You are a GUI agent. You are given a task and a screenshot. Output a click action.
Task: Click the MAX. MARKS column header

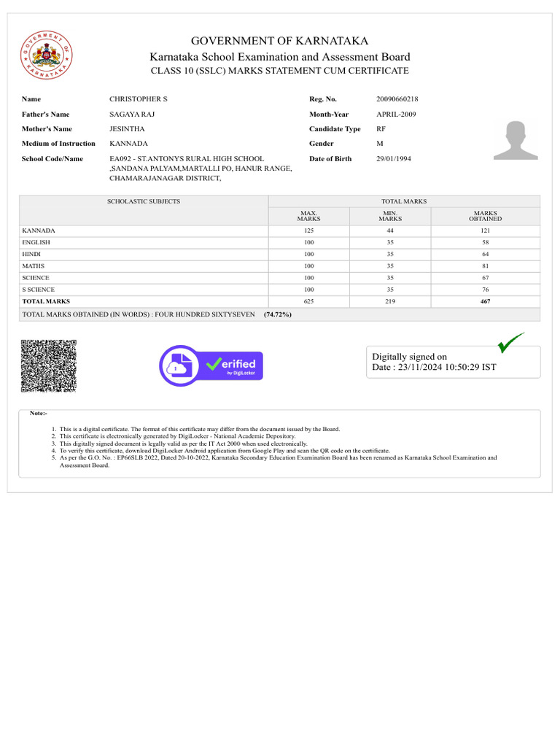pos(308,216)
